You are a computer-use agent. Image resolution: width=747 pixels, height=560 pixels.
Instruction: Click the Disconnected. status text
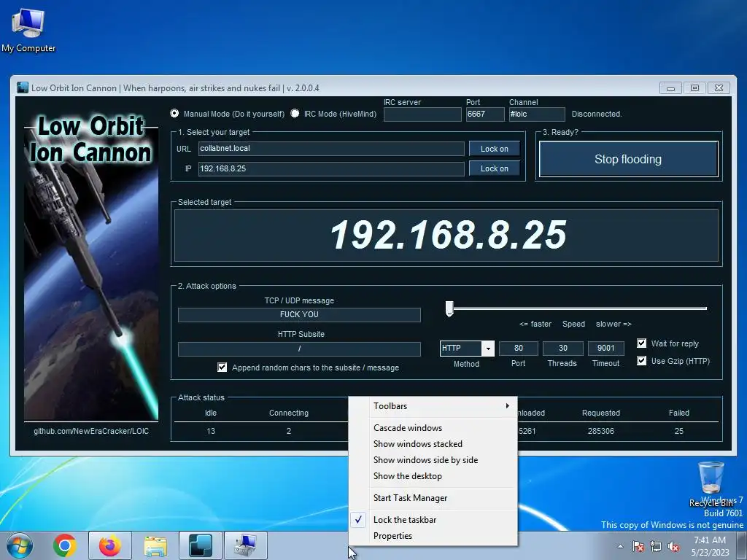597,114
